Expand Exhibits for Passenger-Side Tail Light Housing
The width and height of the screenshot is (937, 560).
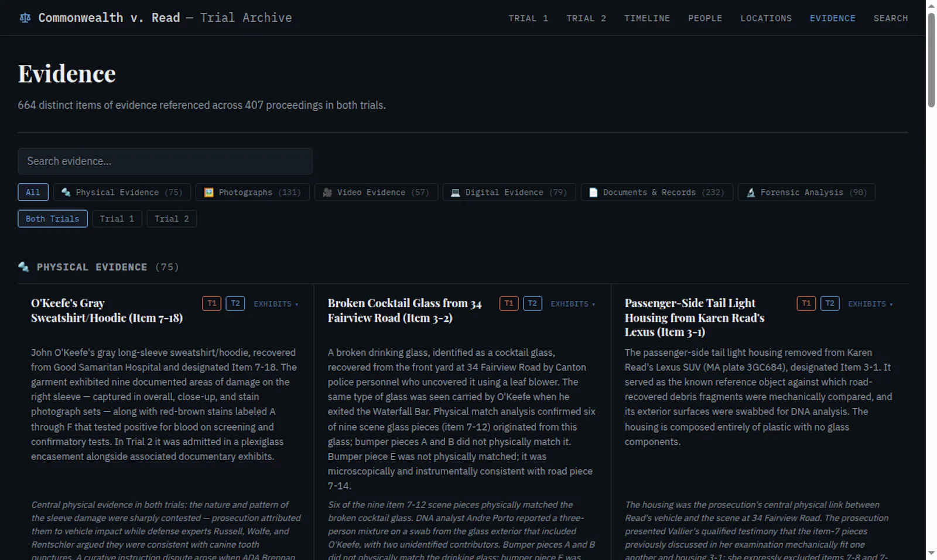[x=870, y=304]
